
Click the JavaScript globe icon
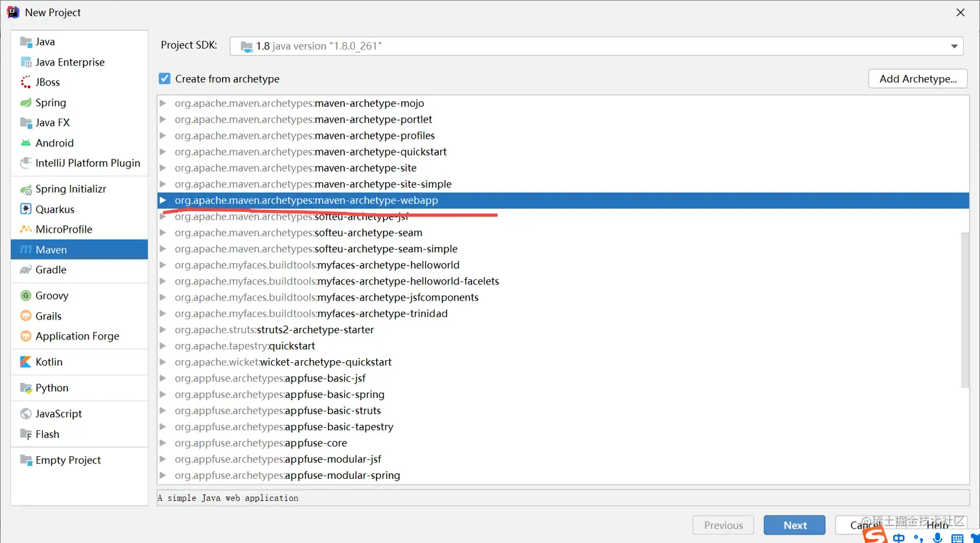point(26,413)
